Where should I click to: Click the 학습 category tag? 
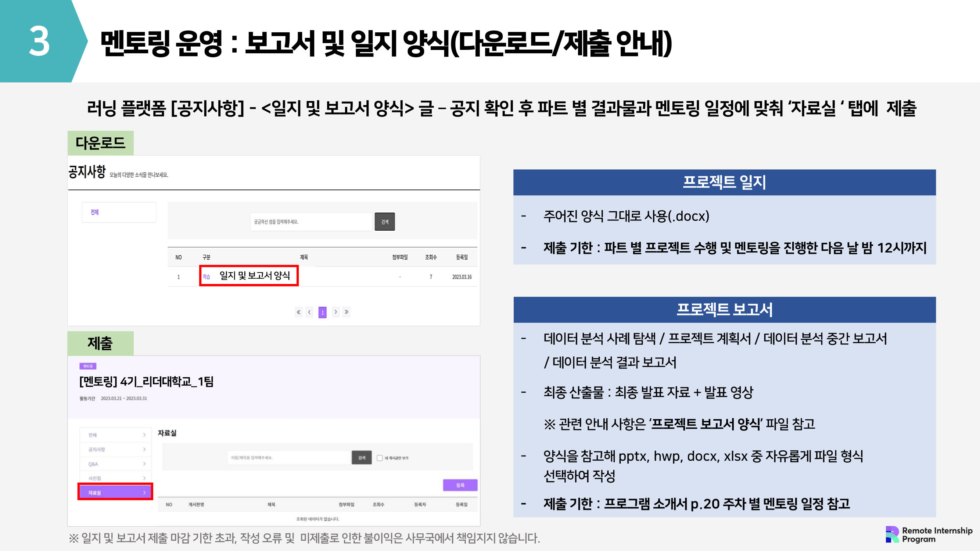click(206, 277)
